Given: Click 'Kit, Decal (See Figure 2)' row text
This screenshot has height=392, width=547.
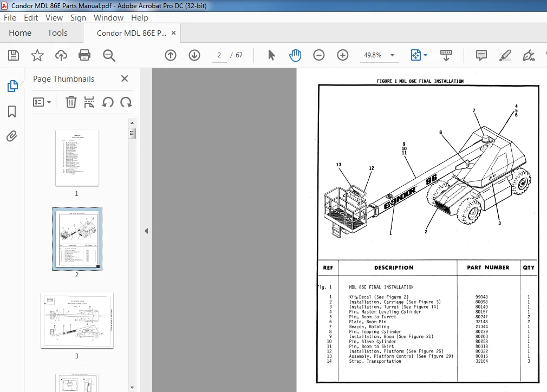Looking at the screenshot, I should click(379, 297).
